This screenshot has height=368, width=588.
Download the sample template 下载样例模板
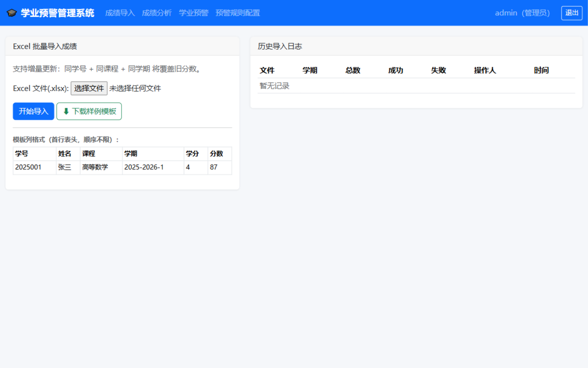89,111
